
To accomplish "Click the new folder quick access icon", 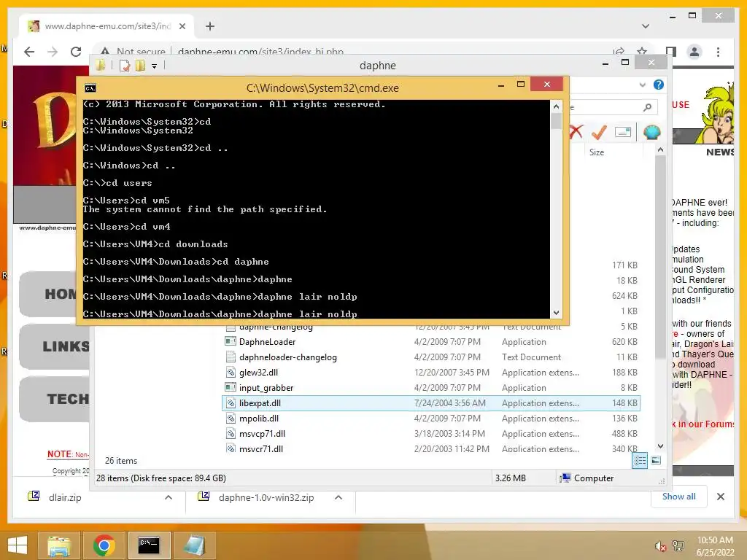I will point(141,66).
